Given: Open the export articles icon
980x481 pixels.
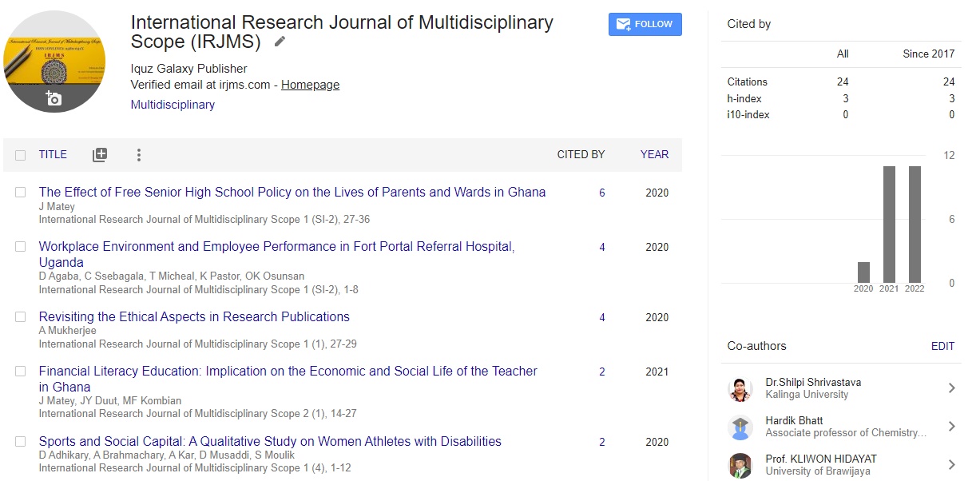Looking at the screenshot, I should pos(99,154).
